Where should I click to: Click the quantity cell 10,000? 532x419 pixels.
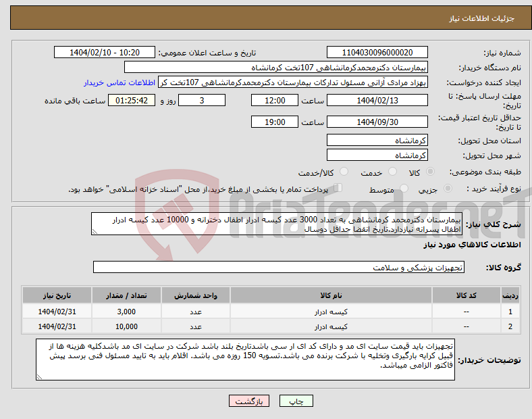(126, 326)
